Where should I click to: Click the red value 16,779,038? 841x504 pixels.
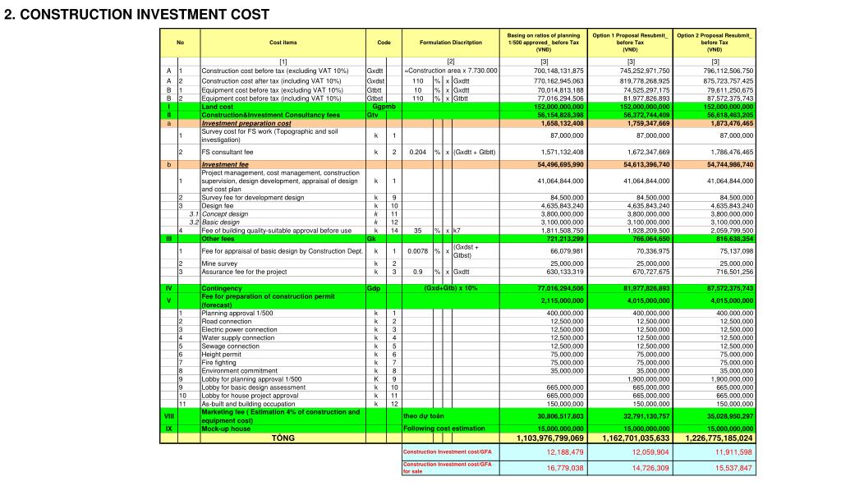[565, 468]
